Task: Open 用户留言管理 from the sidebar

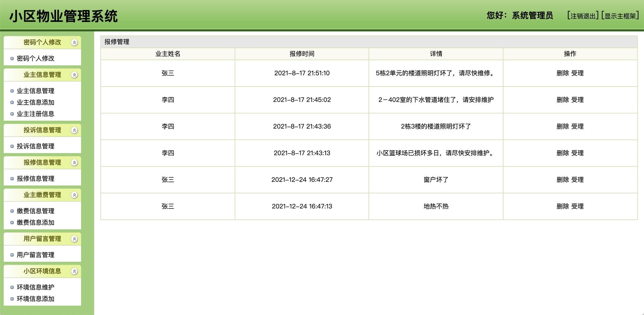Action: point(36,254)
